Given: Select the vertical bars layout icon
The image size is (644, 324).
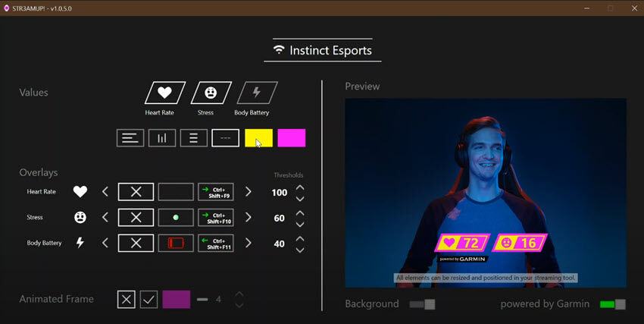Looking at the screenshot, I should (162, 138).
